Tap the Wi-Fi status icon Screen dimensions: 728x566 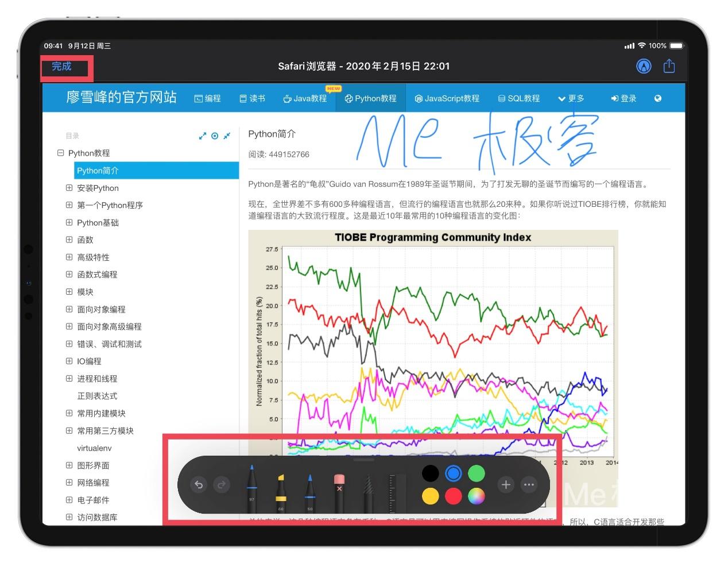tap(642, 45)
